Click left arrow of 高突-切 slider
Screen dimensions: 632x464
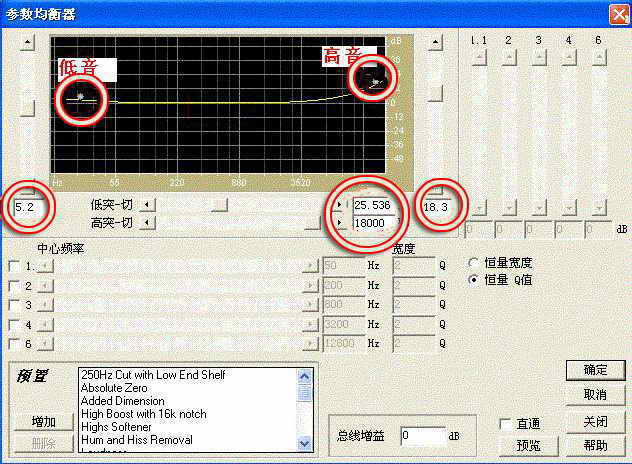point(147,222)
